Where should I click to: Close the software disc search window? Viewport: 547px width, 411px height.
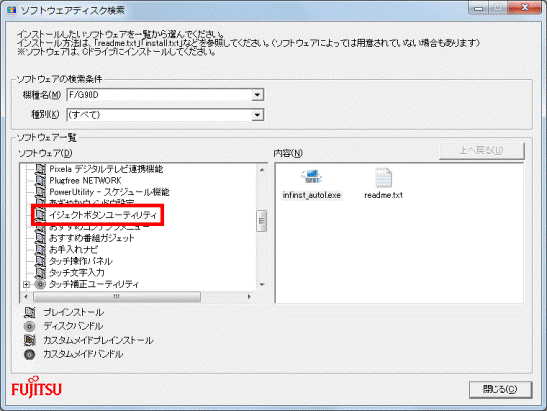[525, 8]
